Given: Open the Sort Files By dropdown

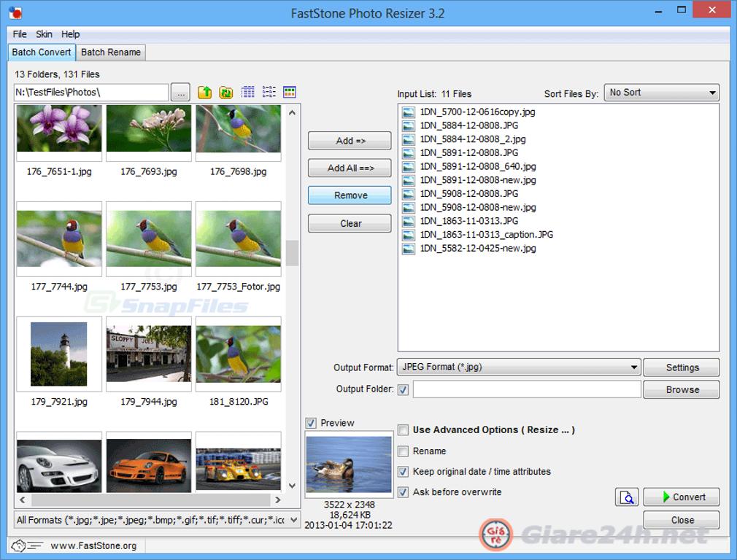Looking at the screenshot, I should (x=661, y=93).
